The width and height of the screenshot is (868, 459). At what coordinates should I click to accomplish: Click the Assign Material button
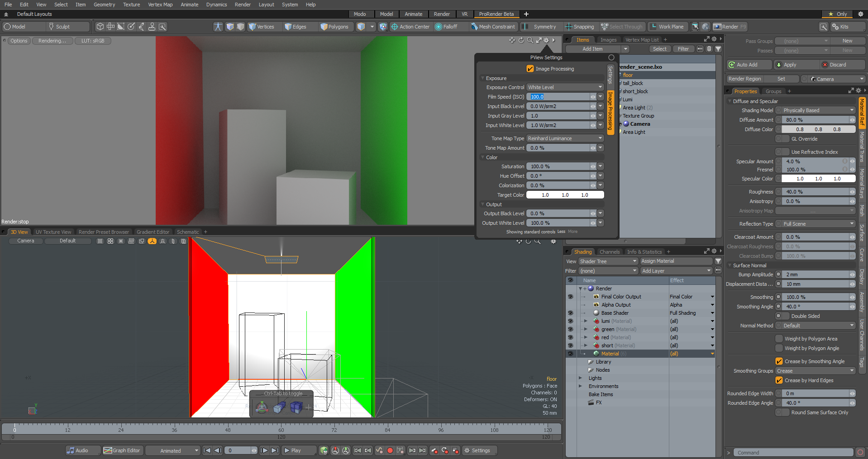pos(675,261)
